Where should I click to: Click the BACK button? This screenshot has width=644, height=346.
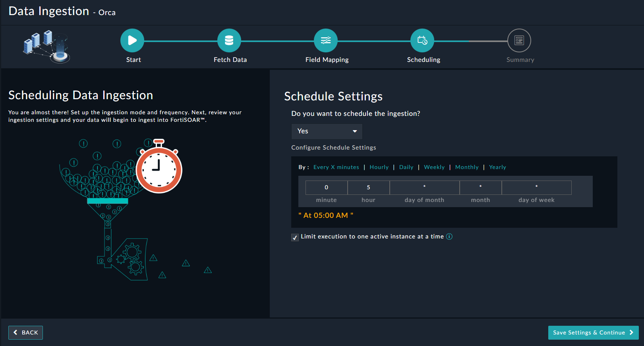click(26, 333)
